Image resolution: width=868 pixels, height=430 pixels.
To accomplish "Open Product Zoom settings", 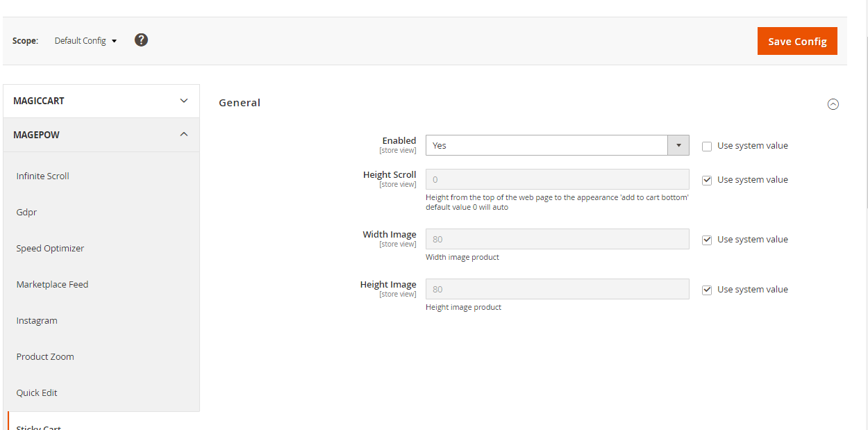I will [45, 357].
